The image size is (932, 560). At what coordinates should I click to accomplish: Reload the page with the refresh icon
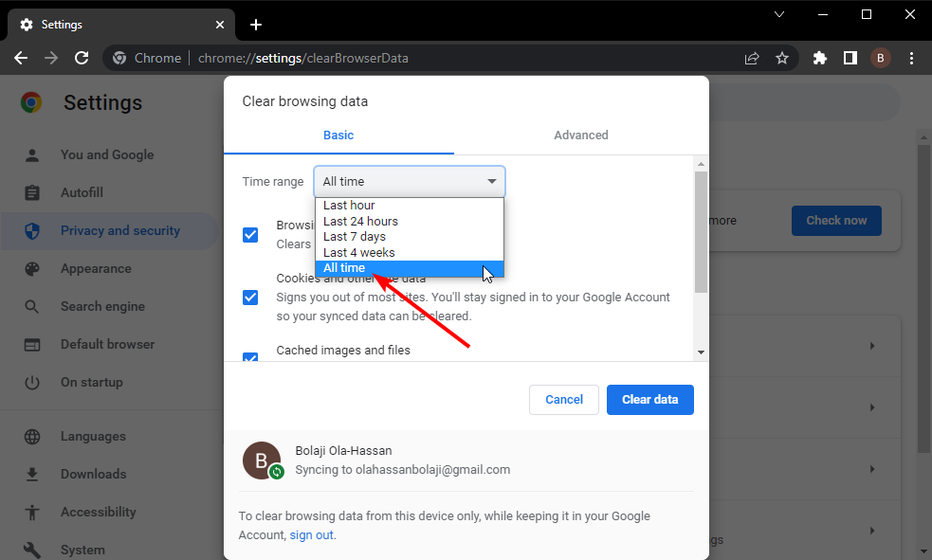pos(82,58)
